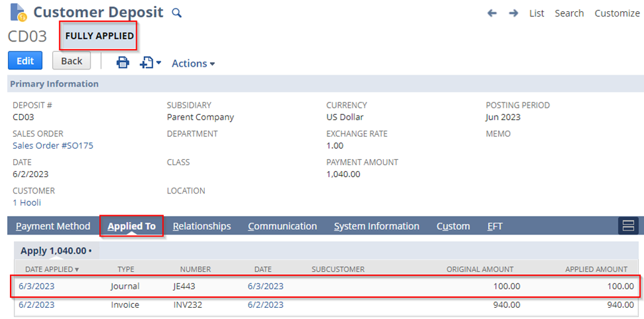The height and width of the screenshot is (319, 644).
Task: Select the System Information tab
Action: (376, 227)
